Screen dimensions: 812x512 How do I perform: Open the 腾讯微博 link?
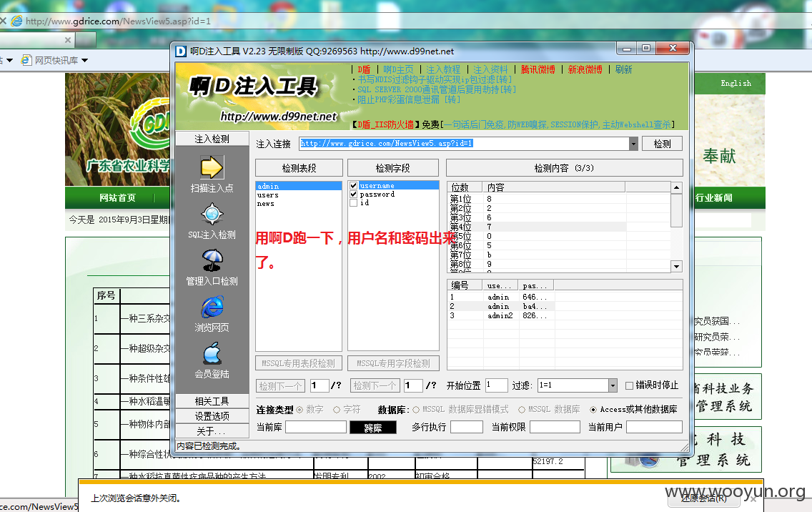pyautogui.click(x=538, y=69)
